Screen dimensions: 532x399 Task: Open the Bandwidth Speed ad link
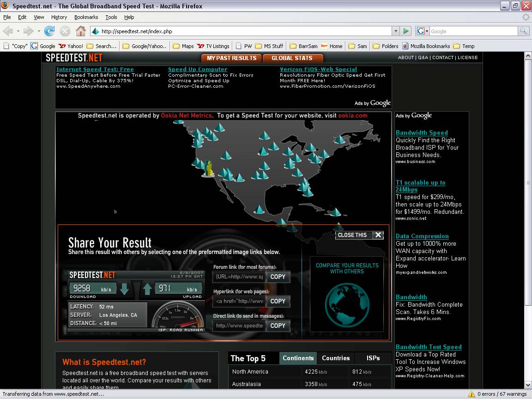click(x=422, y=133)
